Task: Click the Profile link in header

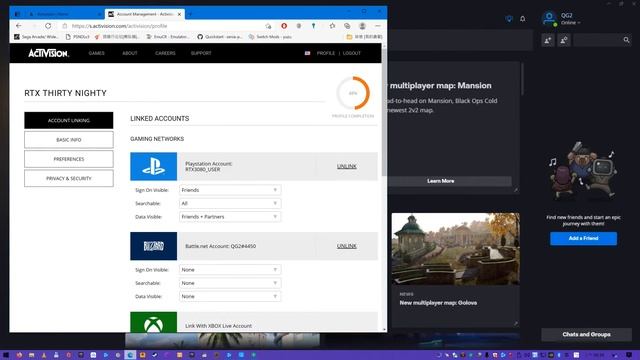Action: 326,53
